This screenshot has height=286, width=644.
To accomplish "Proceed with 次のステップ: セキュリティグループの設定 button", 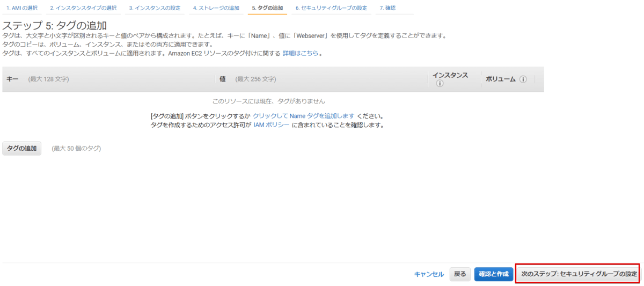I will click(x=579, y=274).
